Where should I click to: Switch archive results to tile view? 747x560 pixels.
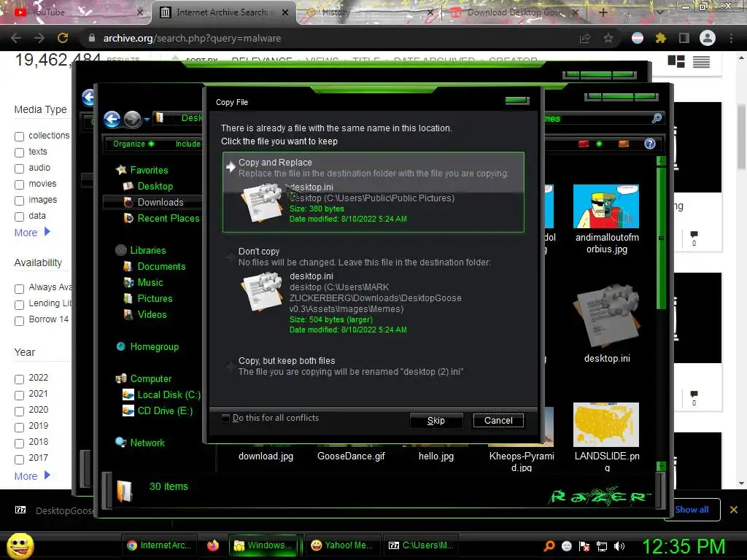(676, 61)
